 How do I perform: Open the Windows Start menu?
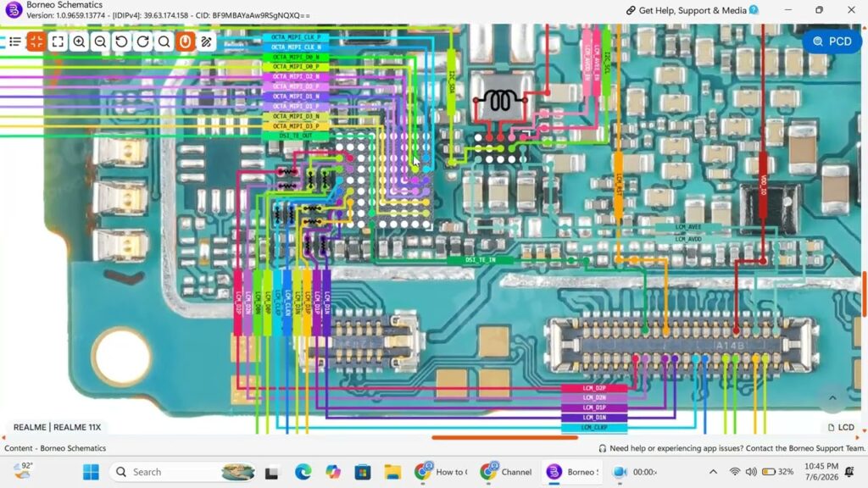(91, 472)
